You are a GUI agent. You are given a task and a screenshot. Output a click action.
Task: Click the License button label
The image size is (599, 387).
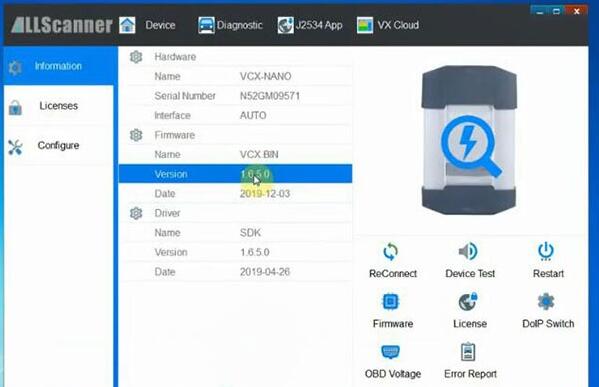tap(470, 324)
